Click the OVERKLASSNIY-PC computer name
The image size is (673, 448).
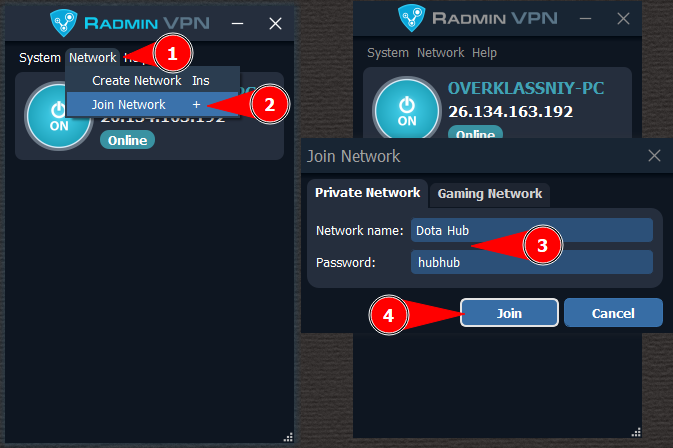tap(526, 88)
